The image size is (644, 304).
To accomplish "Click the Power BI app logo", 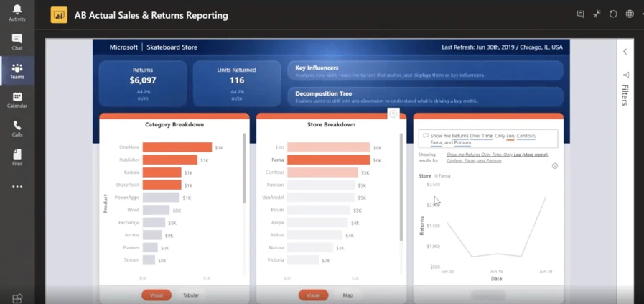I will 59,16.
